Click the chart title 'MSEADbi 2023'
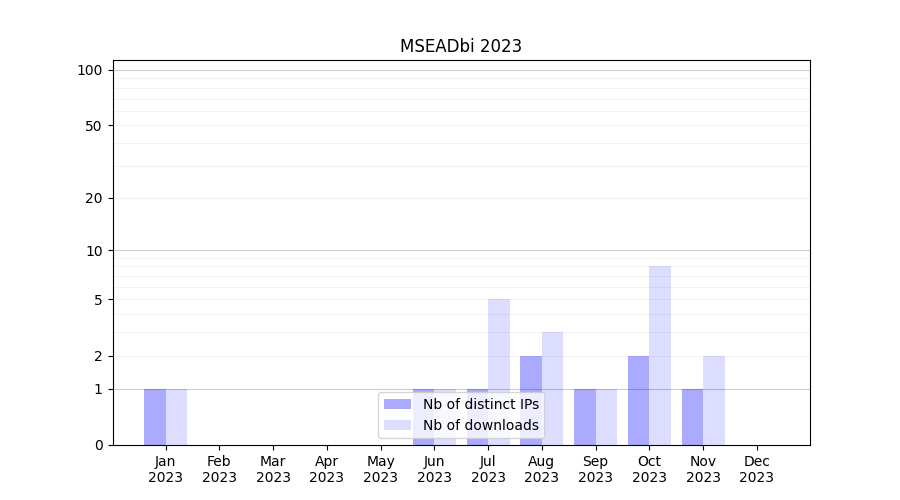 [x=461, y=46]
